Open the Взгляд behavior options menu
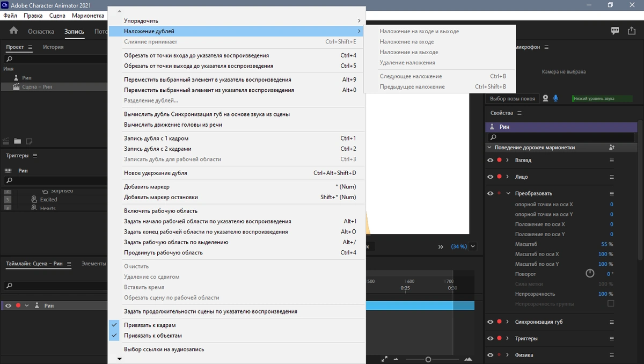Screen dimensions: 644x364 pyautogui.click(x=611, y=160)
